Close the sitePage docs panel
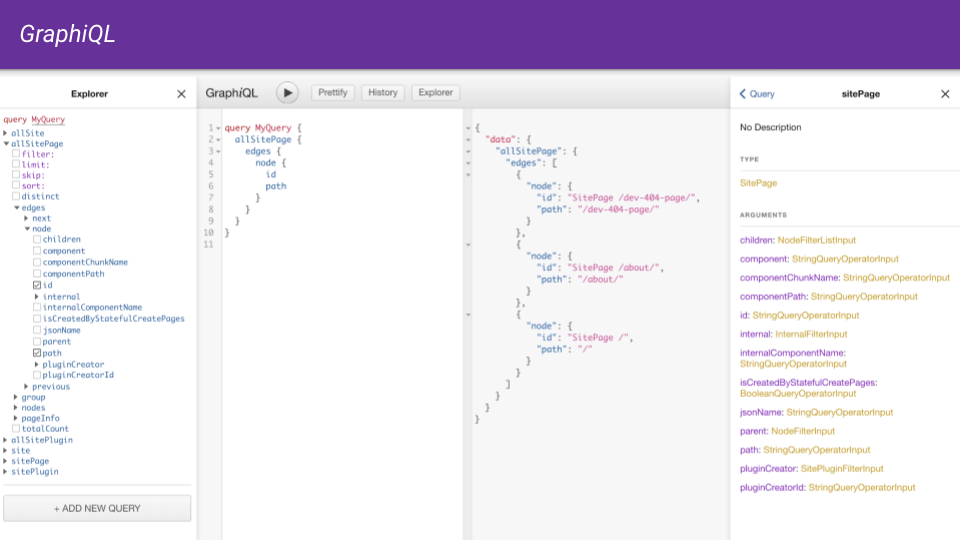 pyautogui.click(x=945, y=94)
